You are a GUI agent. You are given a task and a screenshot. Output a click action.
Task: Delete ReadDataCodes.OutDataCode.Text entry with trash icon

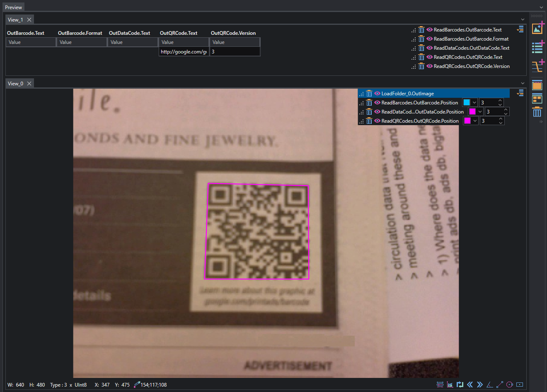coord(421,48)
